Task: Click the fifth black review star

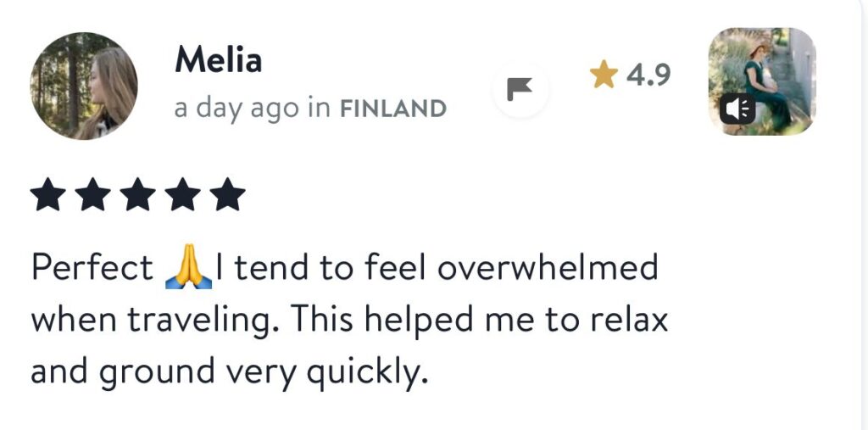Action: [226, 196]
